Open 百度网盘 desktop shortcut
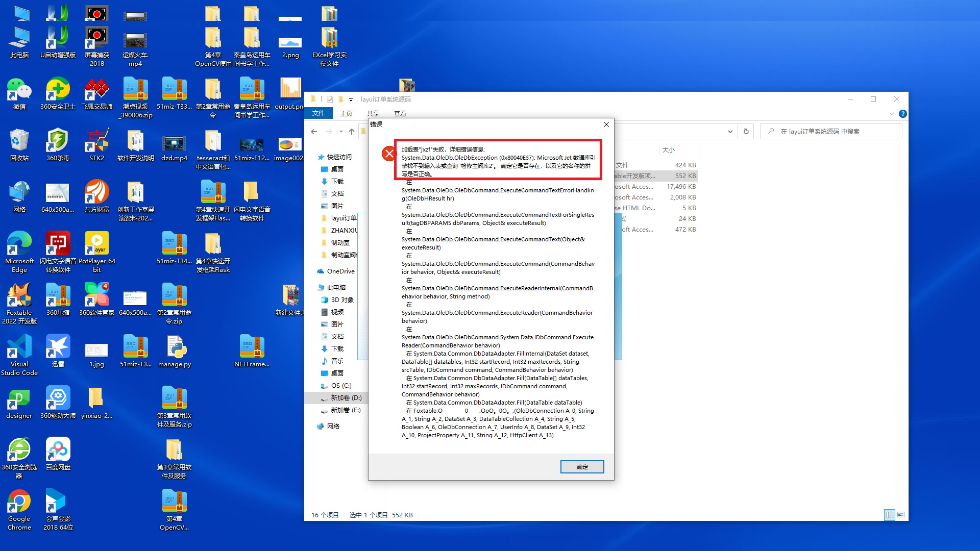Viewport: 980px width, 551px height. click(58, 454)
